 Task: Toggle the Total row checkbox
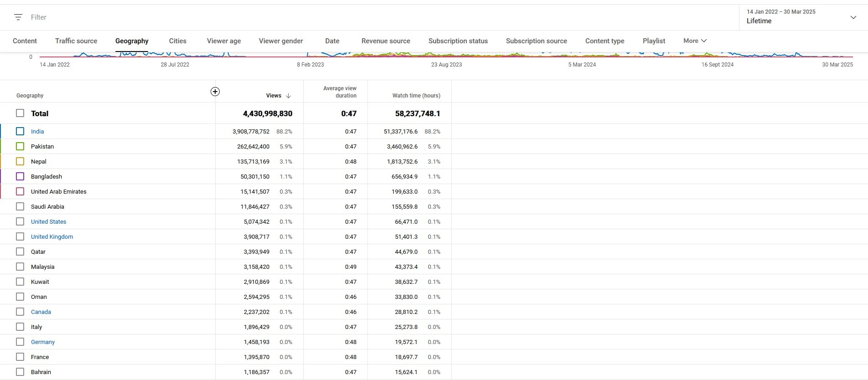[x=20, y=113]
